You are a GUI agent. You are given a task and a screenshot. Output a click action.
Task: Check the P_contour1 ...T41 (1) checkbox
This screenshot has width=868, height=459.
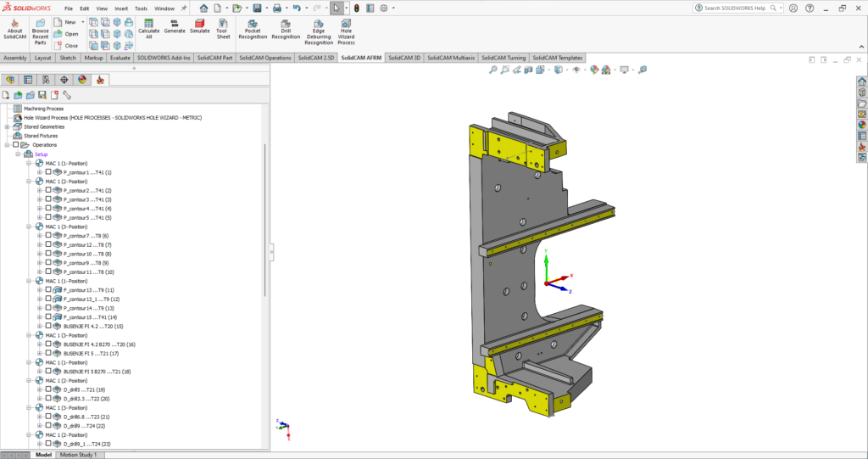48,172
